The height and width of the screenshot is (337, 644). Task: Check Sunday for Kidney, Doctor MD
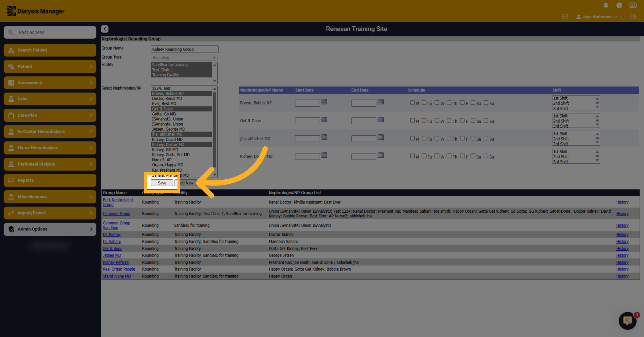(x=486, y=156)
